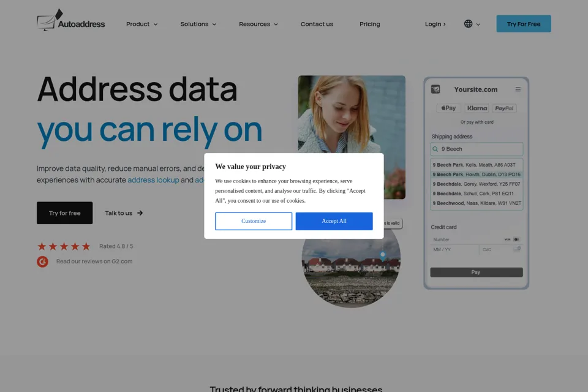Choose 9 Beech Park, Kells, Meath suggestion

477,165
